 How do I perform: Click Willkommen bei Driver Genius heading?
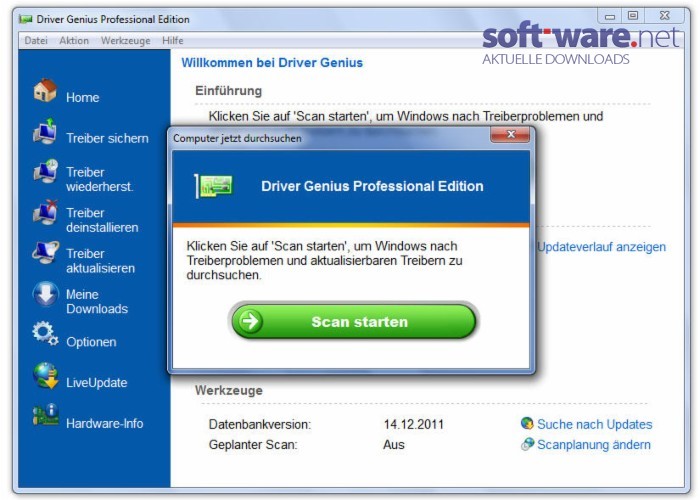click(272, 62)
